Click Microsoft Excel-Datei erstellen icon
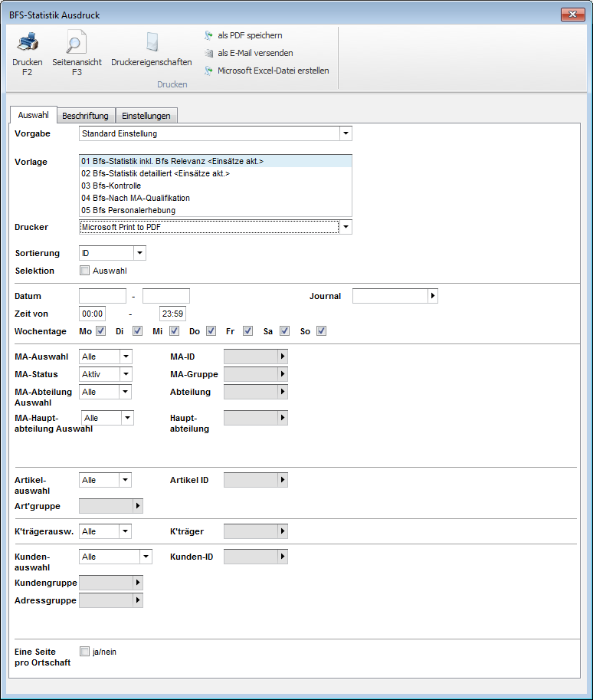Image resolution: width=593 pixels, height=700 pixels. click(x=208, y=71)
